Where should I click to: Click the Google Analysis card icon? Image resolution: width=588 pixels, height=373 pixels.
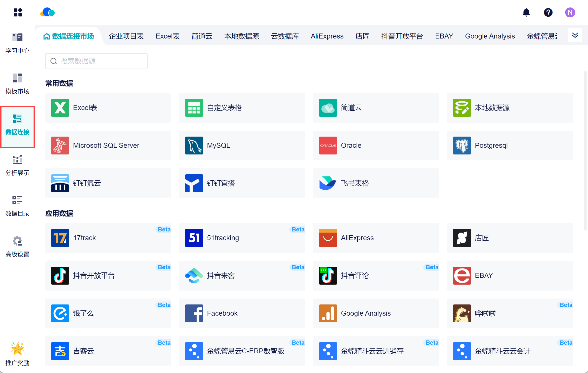(328, 313)
